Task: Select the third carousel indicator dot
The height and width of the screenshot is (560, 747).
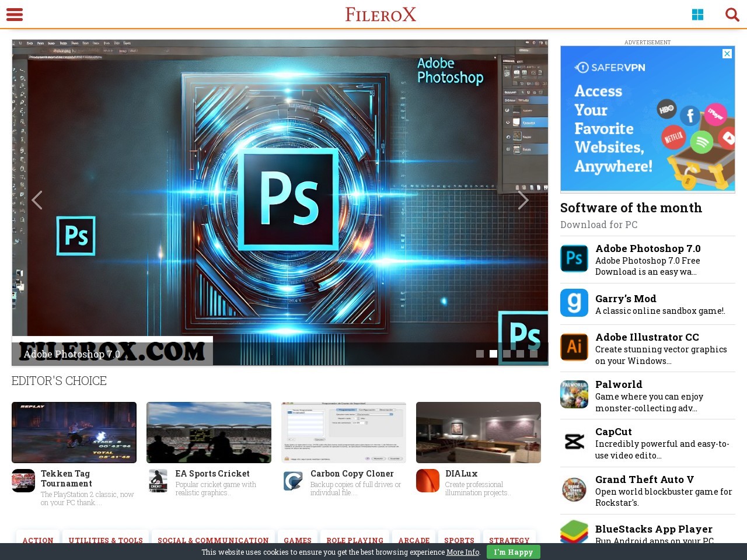Action: (x=507, y=353)
